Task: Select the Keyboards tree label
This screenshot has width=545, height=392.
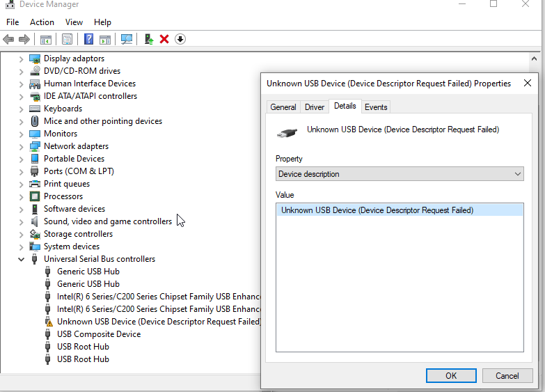Action: (63, 109)
